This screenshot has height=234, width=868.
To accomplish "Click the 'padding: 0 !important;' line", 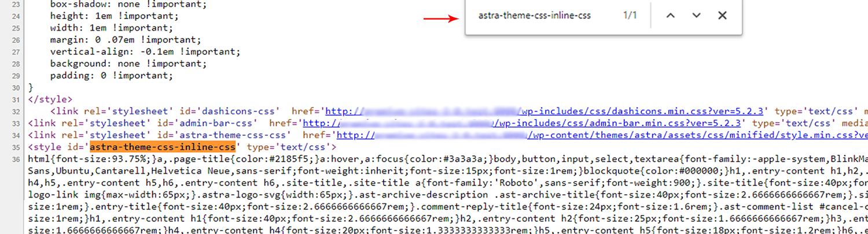I will pyautogui.click(x=112, y=76).
